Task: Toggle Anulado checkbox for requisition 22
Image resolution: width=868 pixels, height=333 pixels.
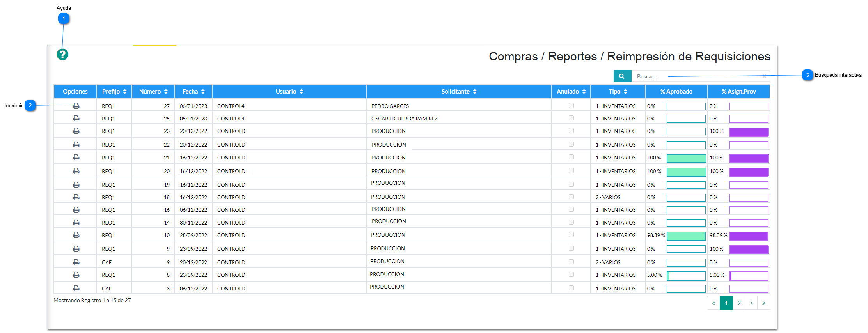Action: pos(571,144)
